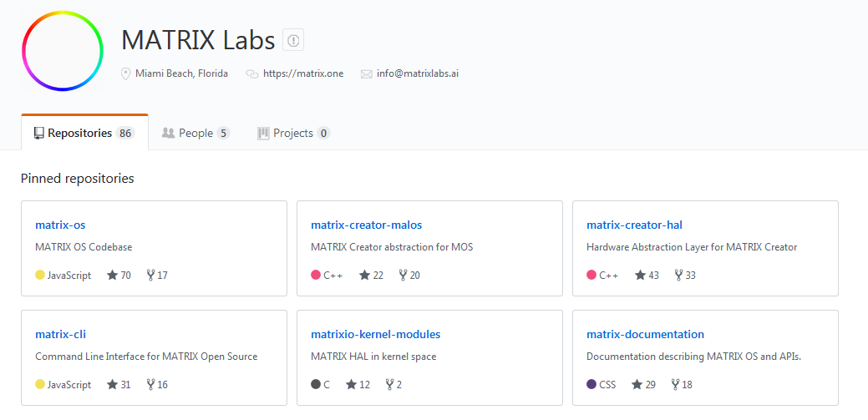Click 'Documentation describing MATRIX OS and APIs.' text
868x420 pixels.
[x=694, y=357]
